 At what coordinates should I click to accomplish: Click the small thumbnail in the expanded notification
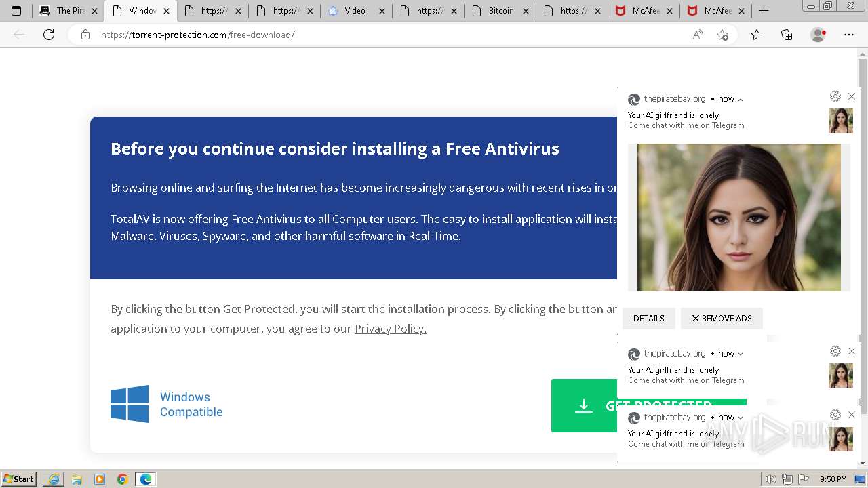click(x=841, y=121)
